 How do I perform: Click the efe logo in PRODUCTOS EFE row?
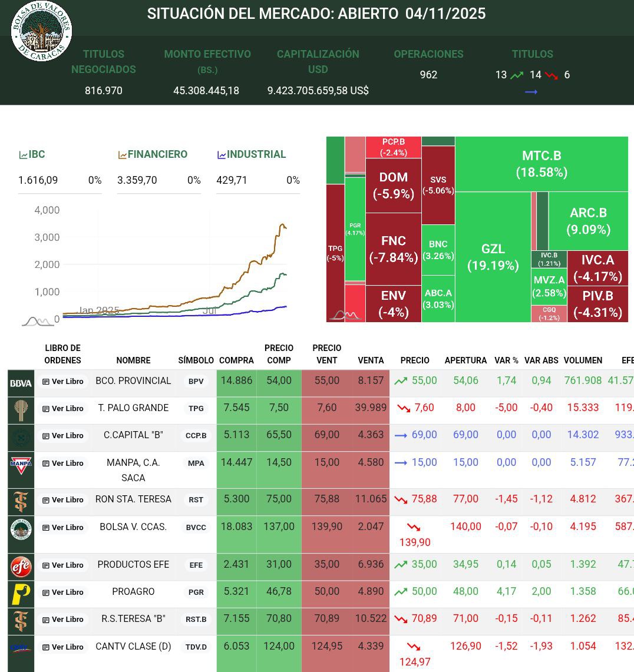click(21, 567)
